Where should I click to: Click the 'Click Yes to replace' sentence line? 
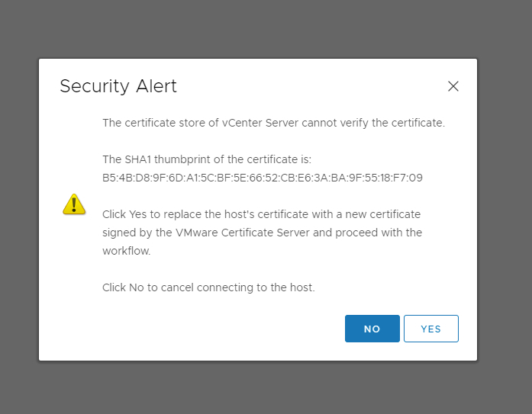point(261,214)
